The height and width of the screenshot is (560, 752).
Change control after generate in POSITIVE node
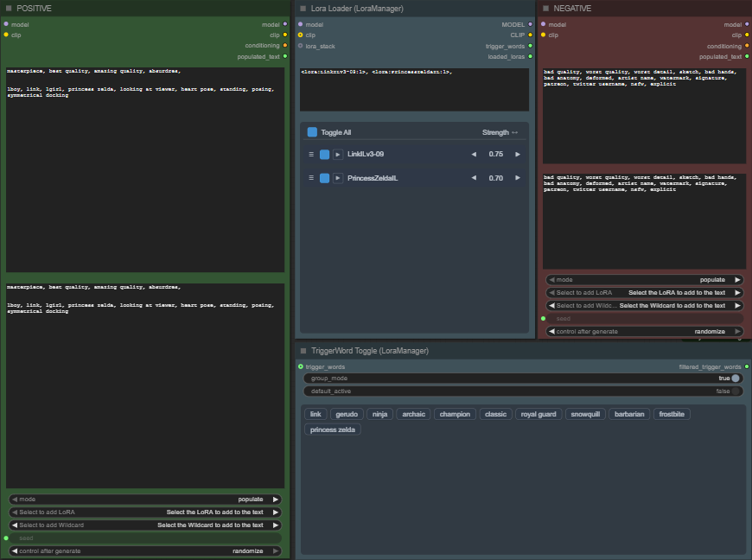145,550
